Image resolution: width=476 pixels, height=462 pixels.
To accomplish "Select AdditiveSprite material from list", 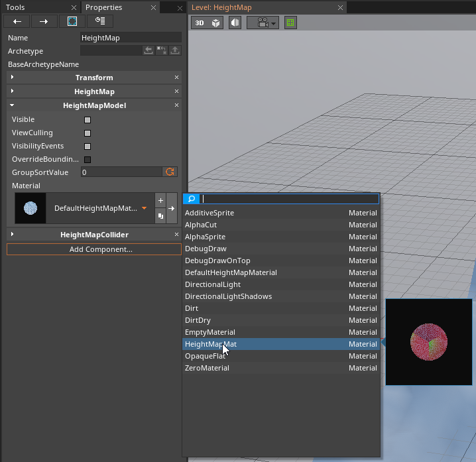I will click(x=281, y=213).
